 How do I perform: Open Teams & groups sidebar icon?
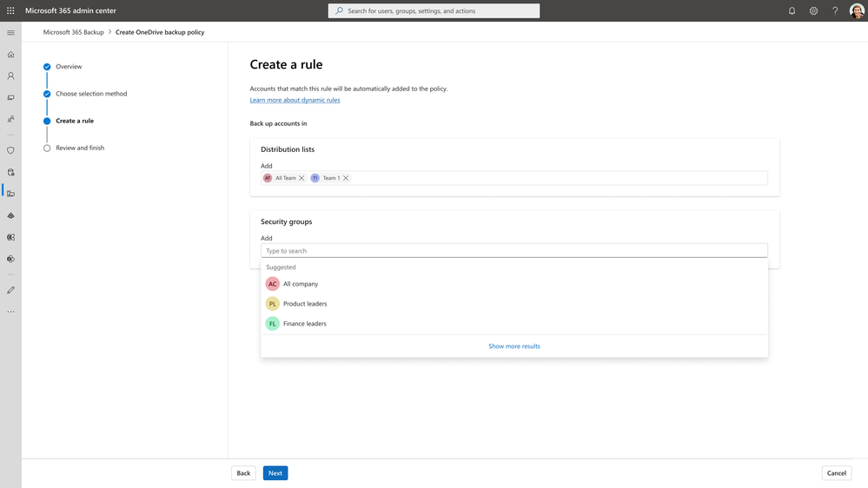pyautogui.click(x=10, y=119)
